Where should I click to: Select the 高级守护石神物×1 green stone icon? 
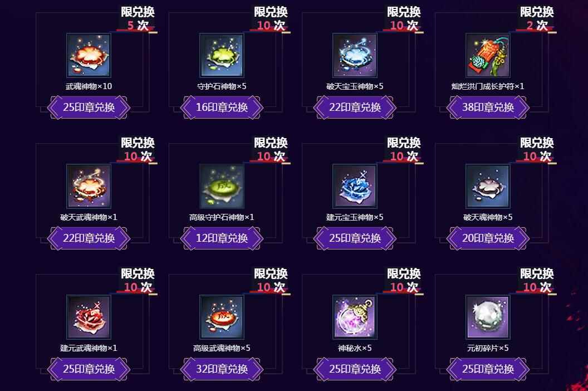[222, 186]
